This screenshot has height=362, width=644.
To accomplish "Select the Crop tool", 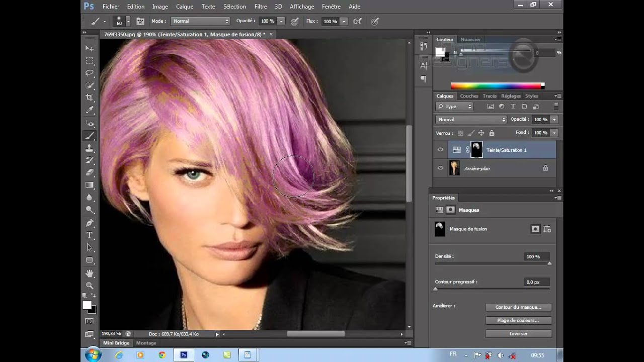I will click(x=90, y=98).
